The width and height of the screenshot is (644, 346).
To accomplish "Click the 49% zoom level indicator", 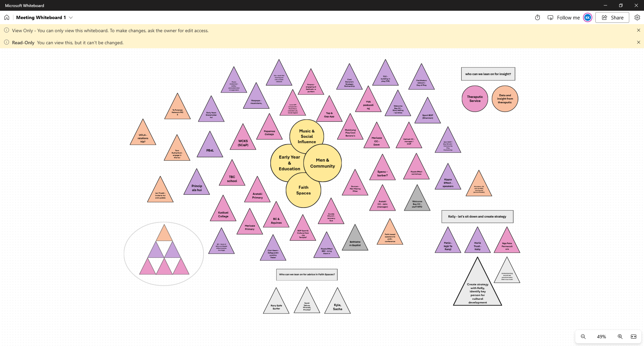I will (601, 337).
